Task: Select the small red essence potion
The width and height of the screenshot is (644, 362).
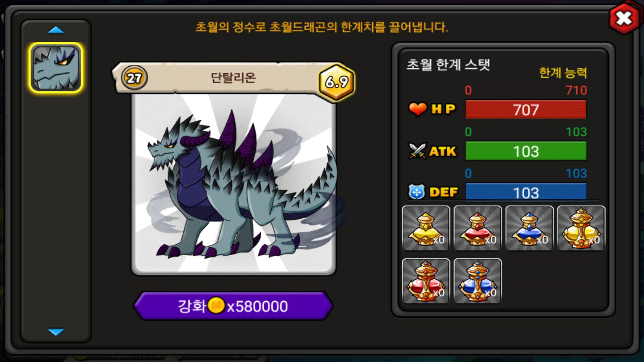Action: tap(478, 229)
